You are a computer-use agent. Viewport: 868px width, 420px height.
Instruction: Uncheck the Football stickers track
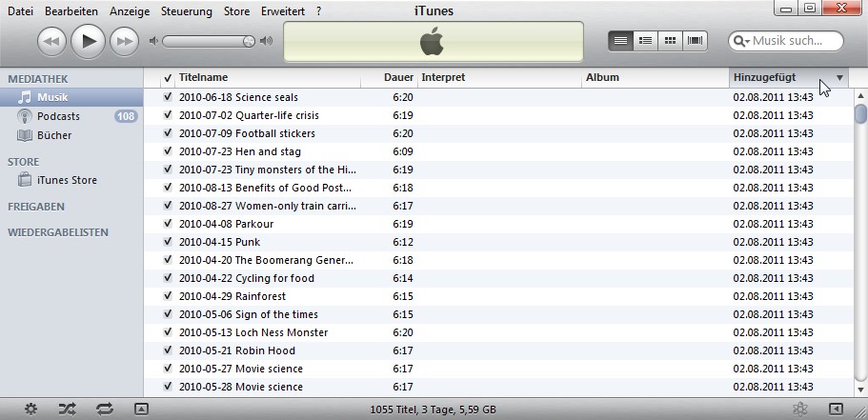168,133
